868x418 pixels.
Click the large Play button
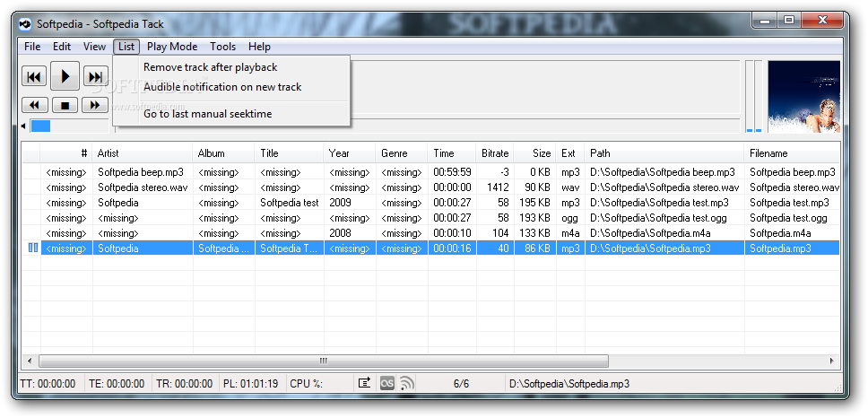(x=65, y=76)
